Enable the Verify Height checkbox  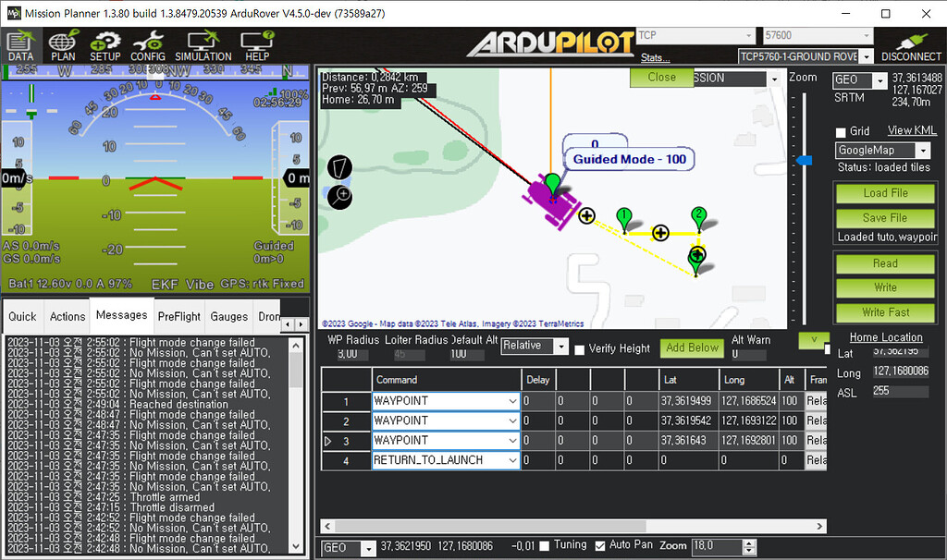click(x=579, y=348)
